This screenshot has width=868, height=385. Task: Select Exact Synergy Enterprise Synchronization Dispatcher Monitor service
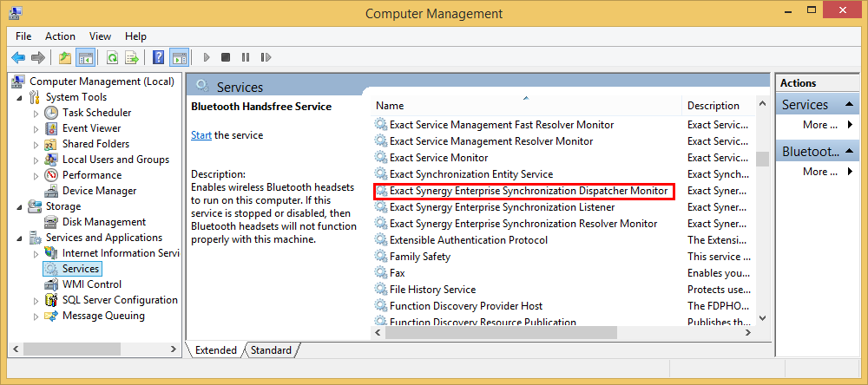pyautogui.click(x=523, y=191)
